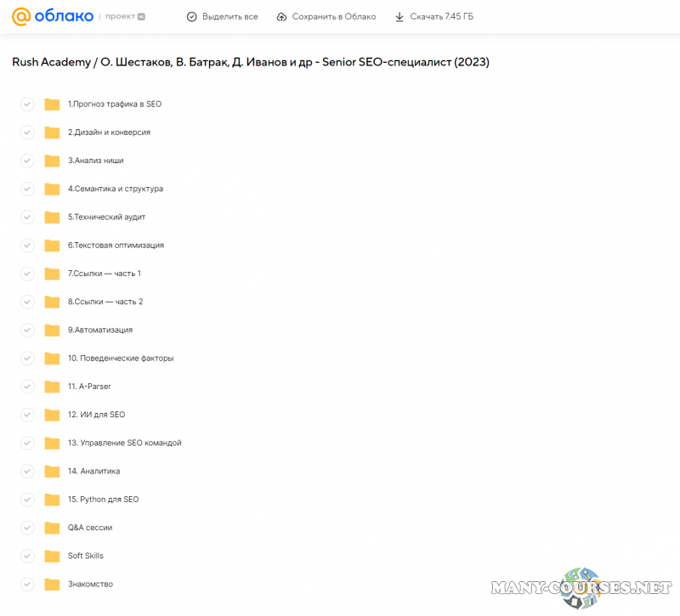Open folder icon for 1.Прогноз трафика в SEO
Image resolution: width=680 pixels, height=616 pixels.
click(52, 105)
